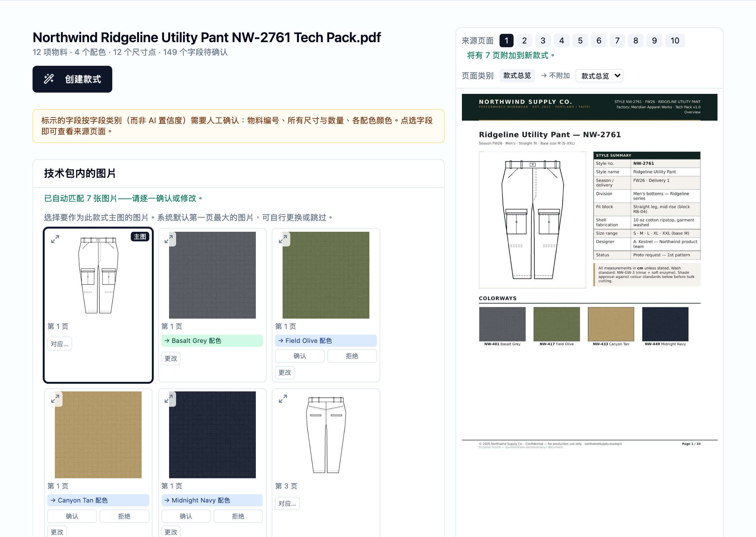The image size is (756, 537).
Task: Click NW-401 Basalt Grey swatch in PDF preview
Action: coord(502,324)
